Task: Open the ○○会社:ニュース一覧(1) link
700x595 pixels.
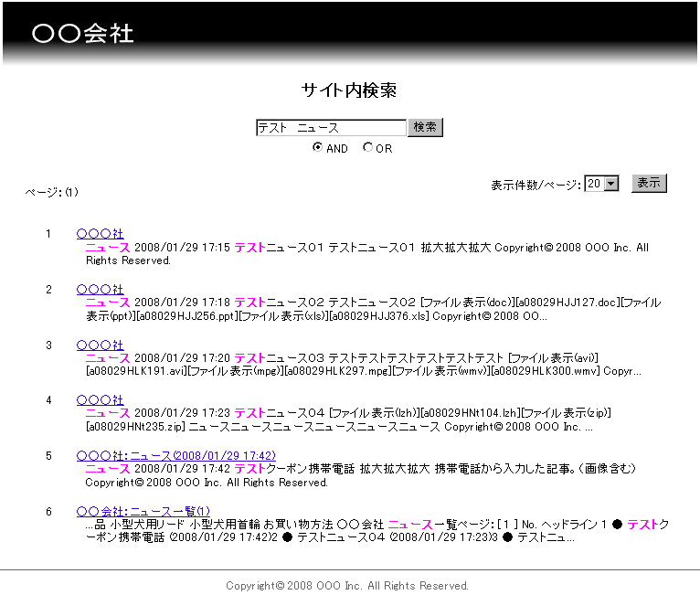Action: (x=143, y=512)
